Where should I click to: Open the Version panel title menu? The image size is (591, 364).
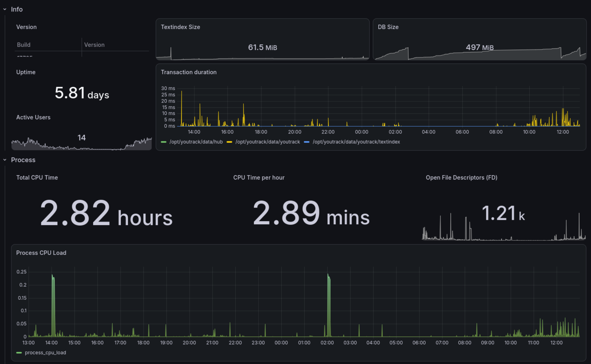[x=26, y=27]
